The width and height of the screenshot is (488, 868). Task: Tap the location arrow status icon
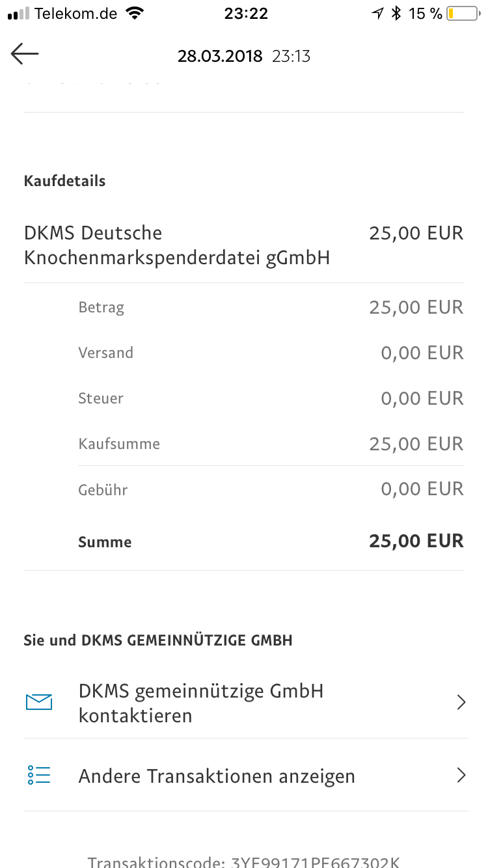click(x=377, y=13)
